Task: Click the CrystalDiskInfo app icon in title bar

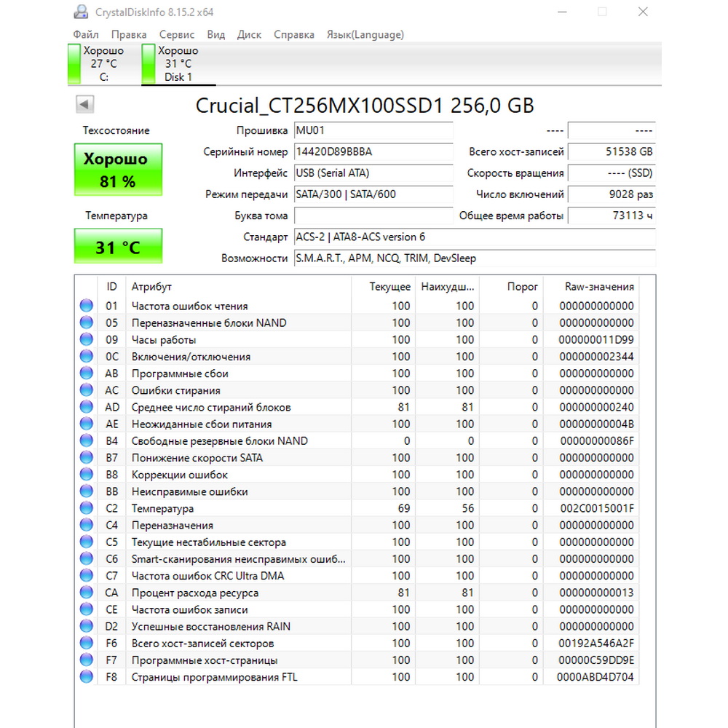Action: (x=81, y=12)
